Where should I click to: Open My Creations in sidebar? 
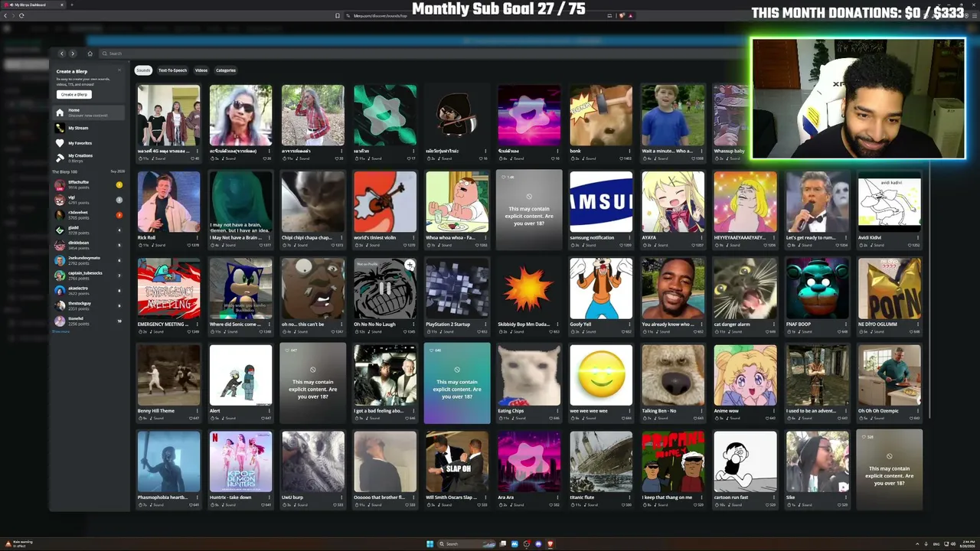(90, 157)
